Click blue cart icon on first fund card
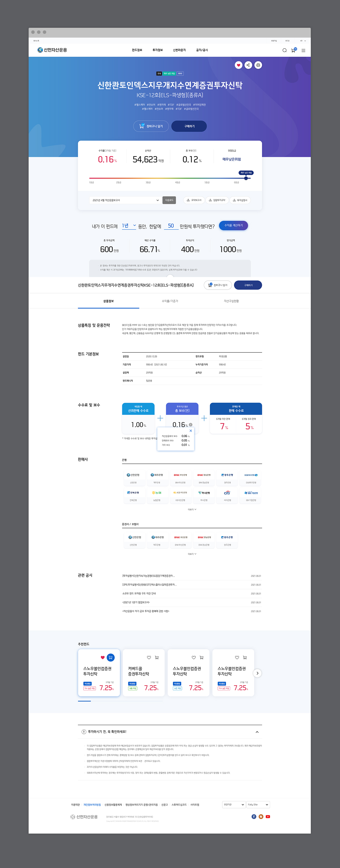The image size is (340, 868). (110, 657)
